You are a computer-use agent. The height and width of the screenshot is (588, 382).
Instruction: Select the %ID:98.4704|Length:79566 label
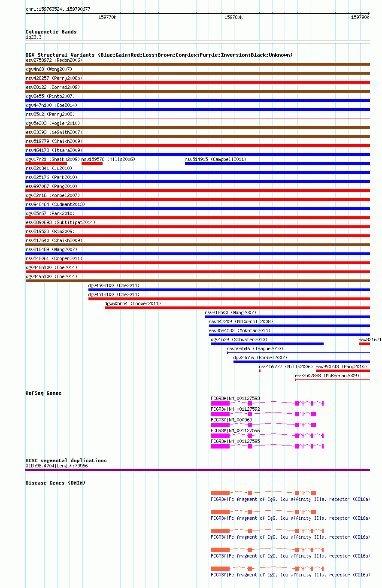pyautogui.click(x=57, y=466)
